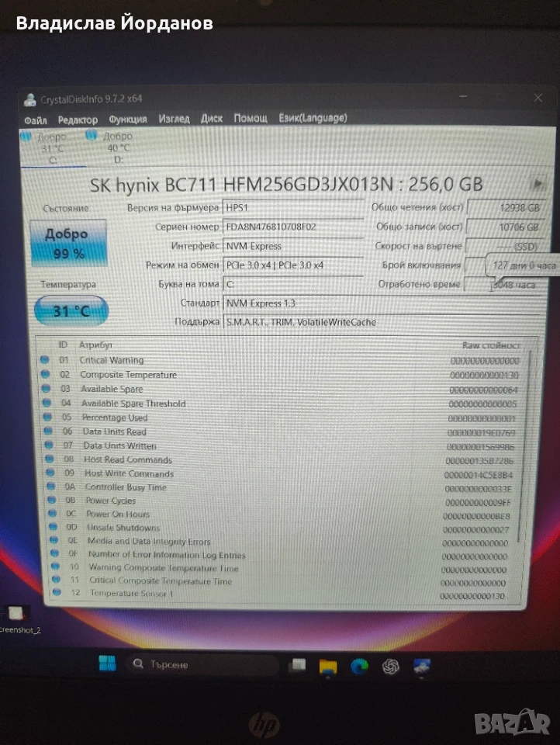This screenshot has height=745, width=560.
Task: Open File Explorer from the taskbar
Action: pos(328,666)
